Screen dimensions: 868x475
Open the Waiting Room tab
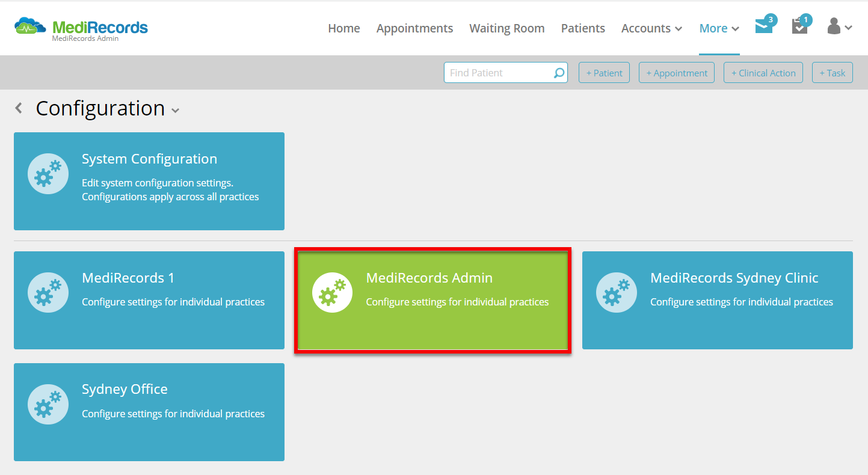coord(507,28)
